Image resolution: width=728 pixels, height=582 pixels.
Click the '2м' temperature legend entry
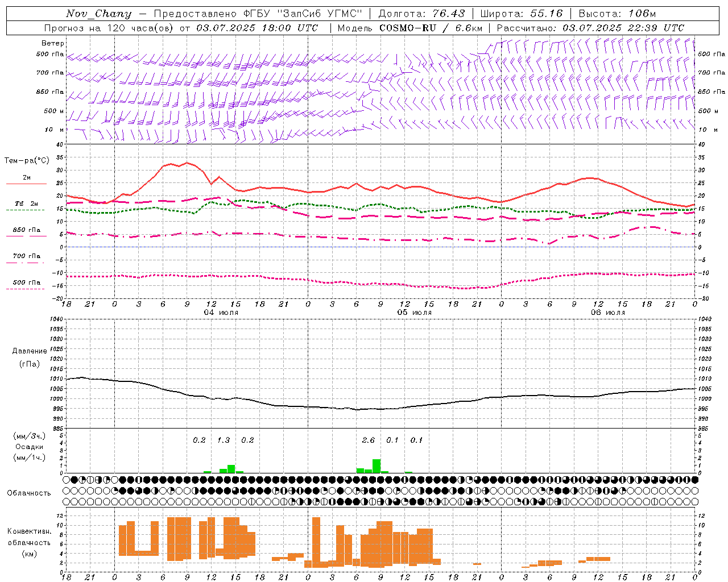click(x=27, y=178)
